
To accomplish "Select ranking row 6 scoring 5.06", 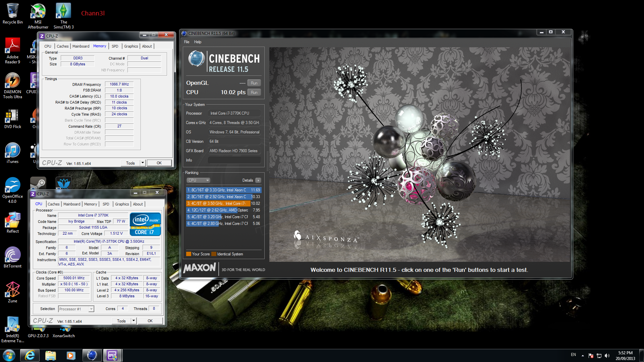I will coord(224,224).
